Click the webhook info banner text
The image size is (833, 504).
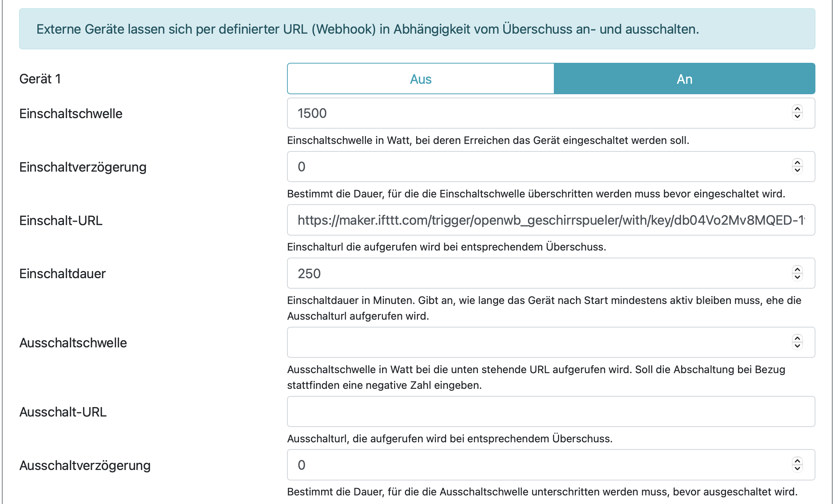(367, 29)
